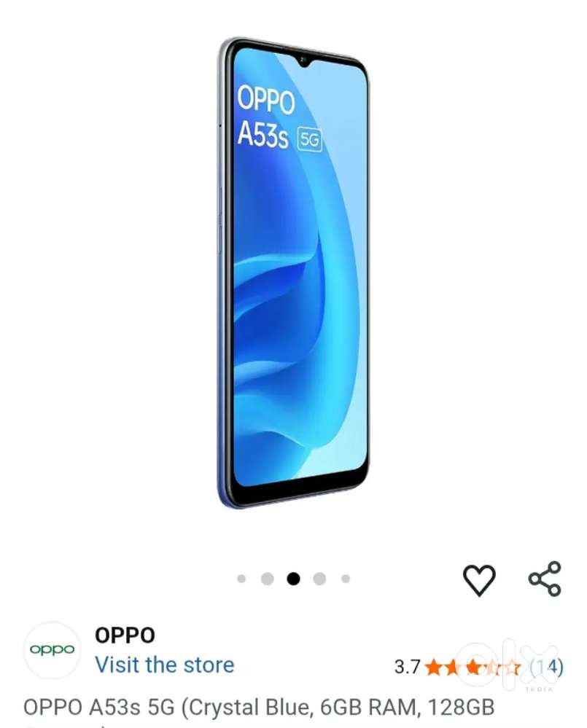Image resolution: width=587 pixels, height=728 pixels.
Task: Tap the heart wishlist icon
Action: pos(479,579)
